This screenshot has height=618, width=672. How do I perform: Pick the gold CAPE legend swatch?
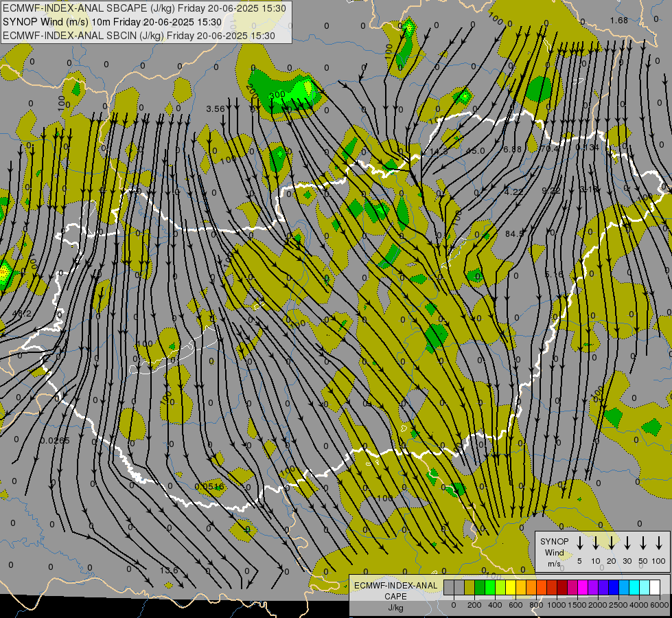click(x=521, y=587)
